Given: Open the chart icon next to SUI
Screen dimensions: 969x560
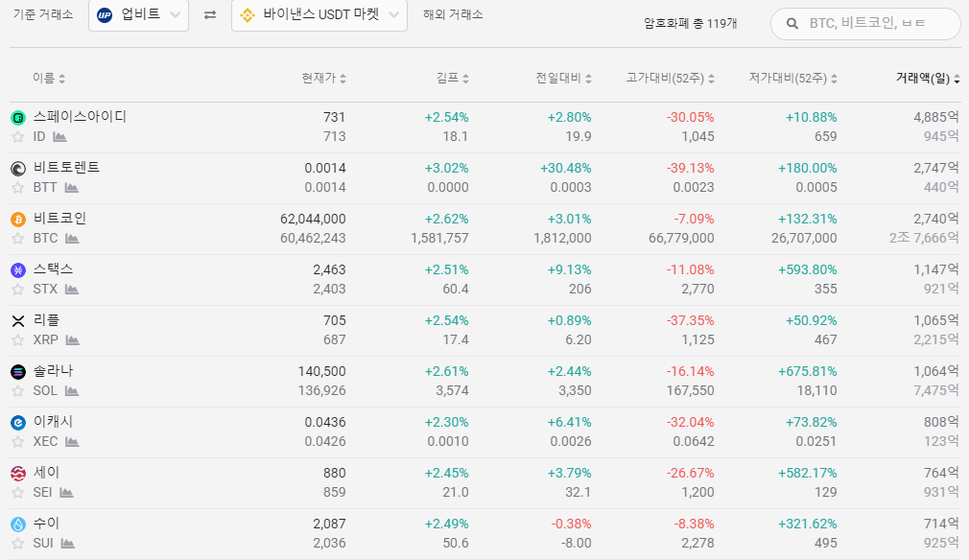Looking at the screenshot, I should [67, 544].
